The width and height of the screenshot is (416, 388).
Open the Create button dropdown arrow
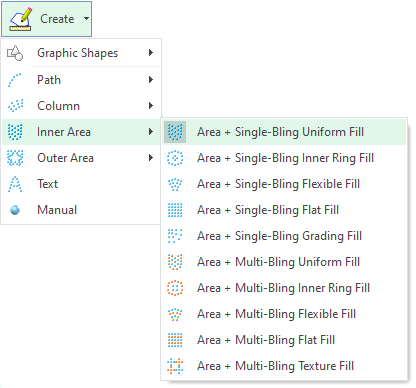[86, 19]
